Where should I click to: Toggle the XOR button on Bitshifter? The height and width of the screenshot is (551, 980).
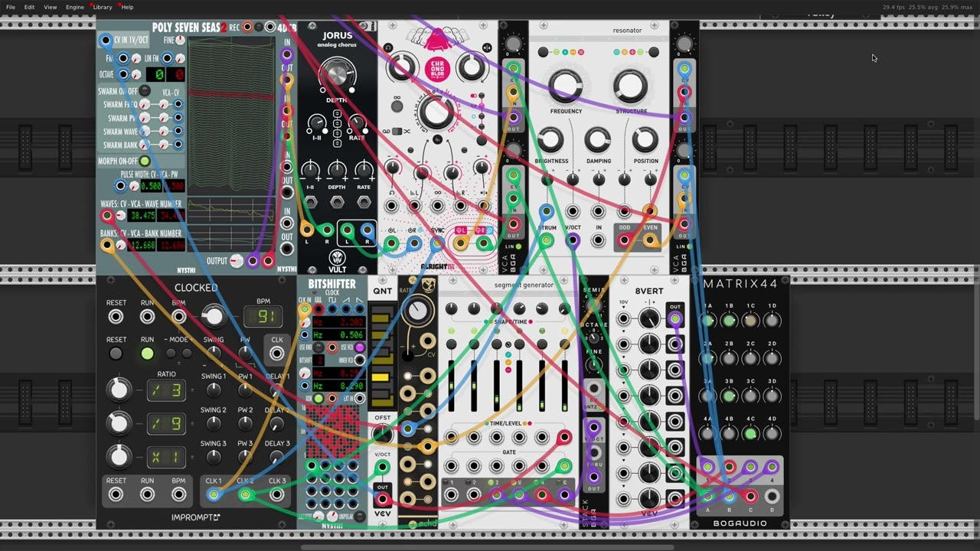(318, 399)
